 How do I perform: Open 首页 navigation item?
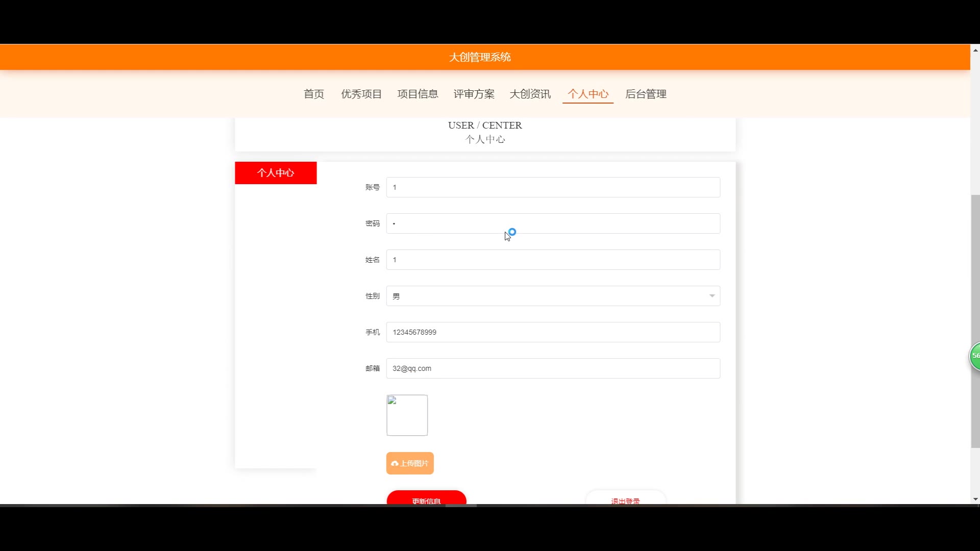point(314,94)
